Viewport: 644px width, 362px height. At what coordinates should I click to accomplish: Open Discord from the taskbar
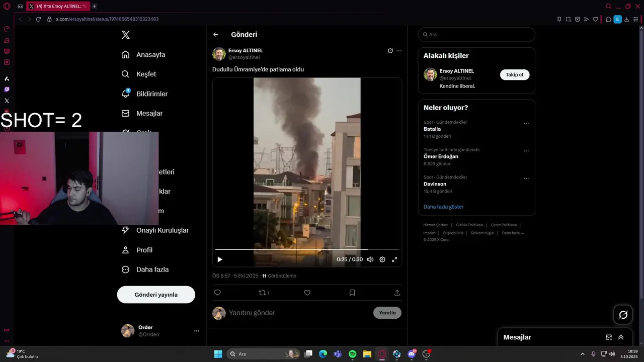412,354
